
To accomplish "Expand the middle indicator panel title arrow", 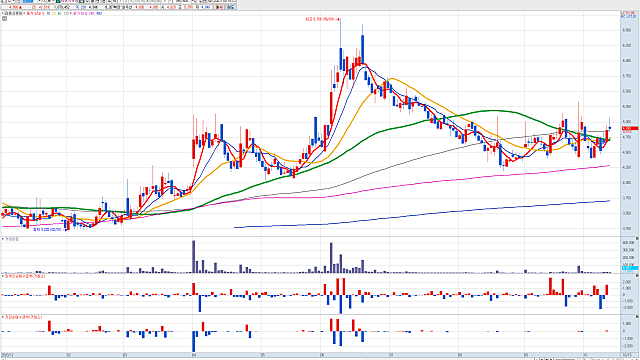I will 3,276.
